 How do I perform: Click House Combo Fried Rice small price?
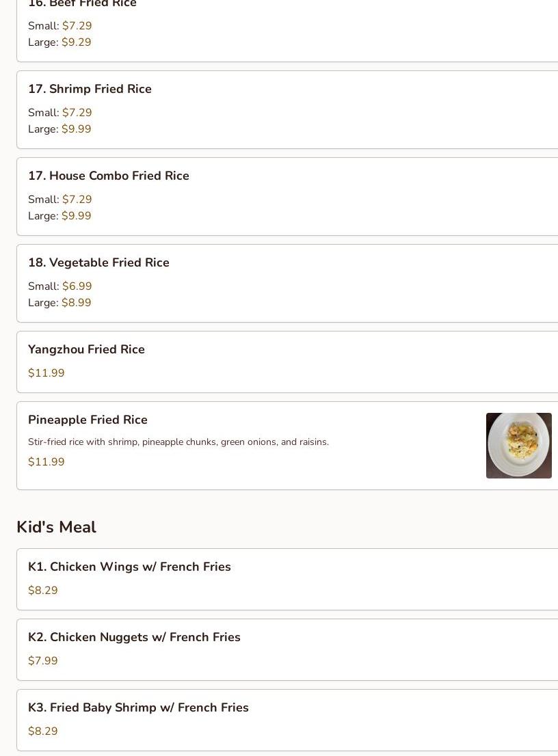pyautogui.click(x=77, y=199)
